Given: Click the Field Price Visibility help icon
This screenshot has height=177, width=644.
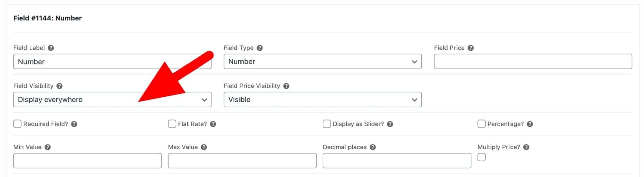Looking at the screenshot, I should [286, 86].
